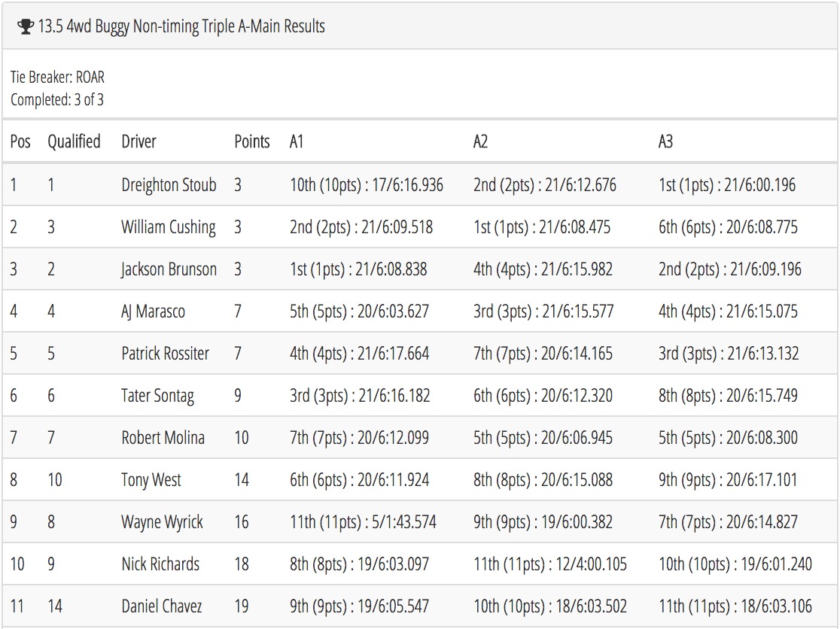Click the 'Qualified' column header
Viewport: 840px width, 629px height.
pos(74,141)
